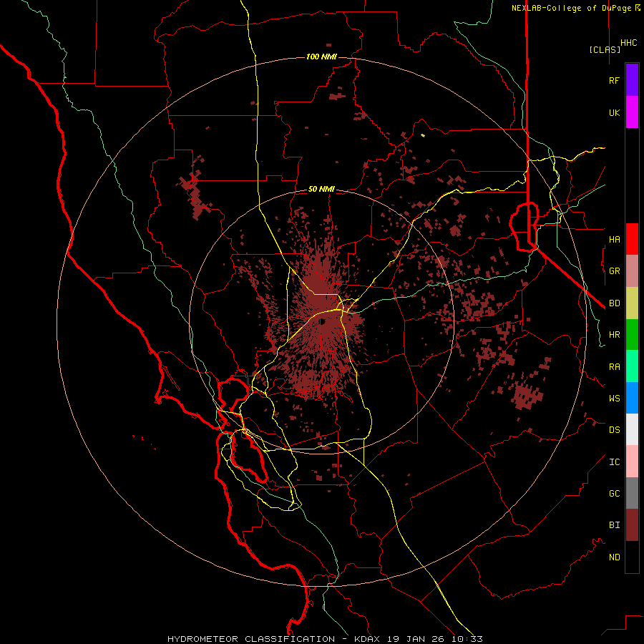The height and width of the screenshot is (644, 644).
Task: Click the HA red legend swatch
Action: coord(632,239)
